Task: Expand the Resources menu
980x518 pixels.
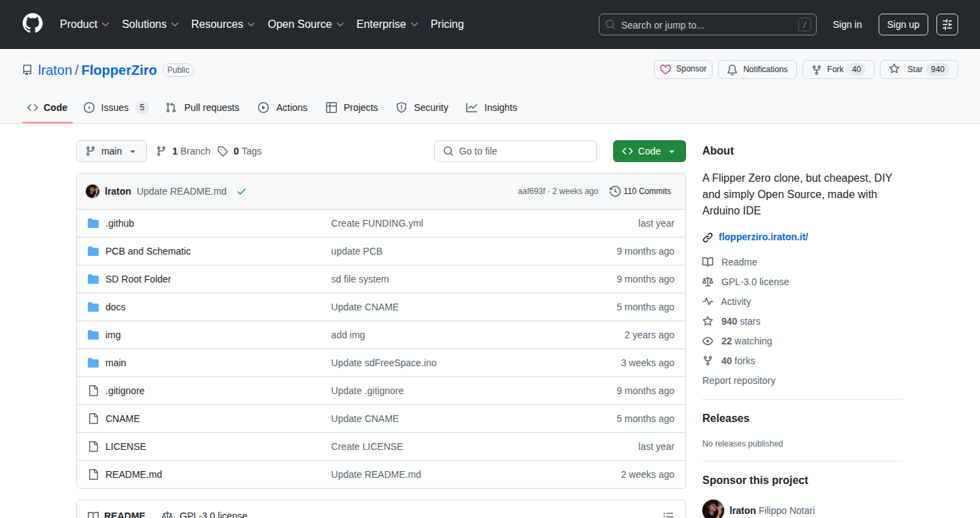Action: click(x=223, y=24)
